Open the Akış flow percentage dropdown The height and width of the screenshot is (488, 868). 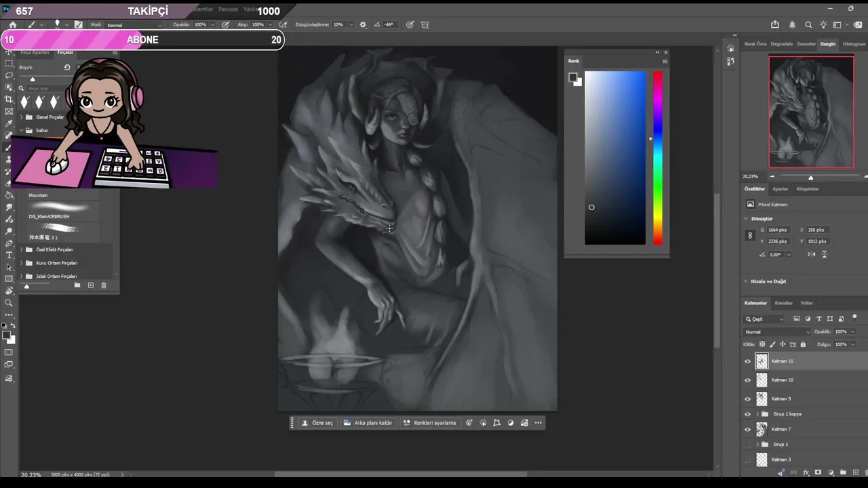(x=269, y=24)
